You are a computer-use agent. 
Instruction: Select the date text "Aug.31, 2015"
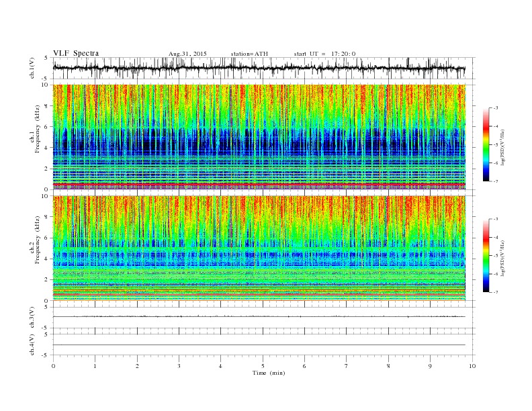187,54
